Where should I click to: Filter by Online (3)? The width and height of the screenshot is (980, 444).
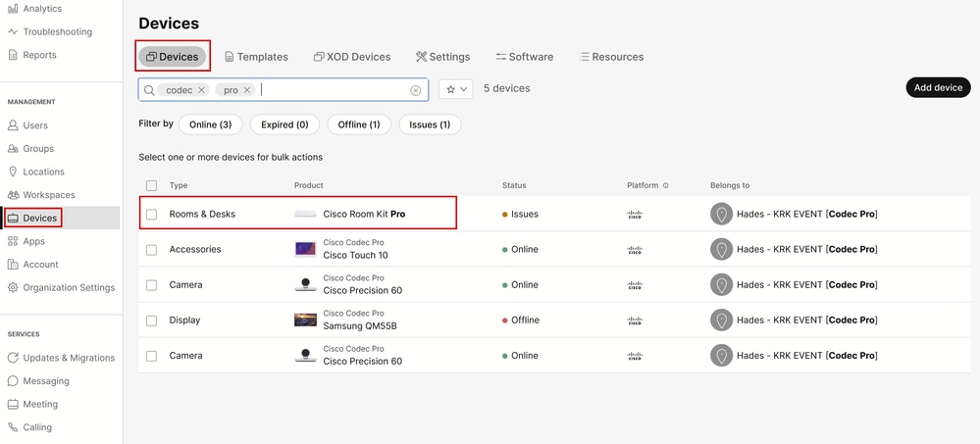211,124
